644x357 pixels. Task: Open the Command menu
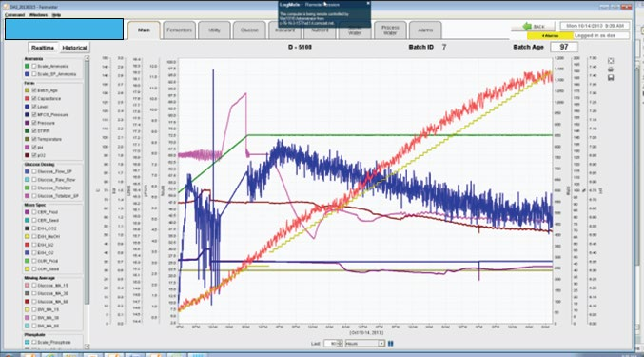coord(15,15)
